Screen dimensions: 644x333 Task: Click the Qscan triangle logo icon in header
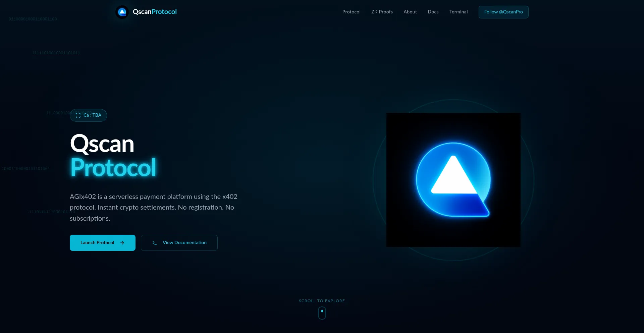122,12
